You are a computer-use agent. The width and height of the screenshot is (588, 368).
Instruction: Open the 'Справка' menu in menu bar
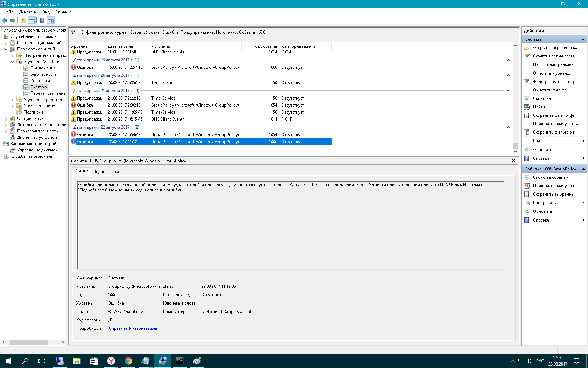[63, 12]
